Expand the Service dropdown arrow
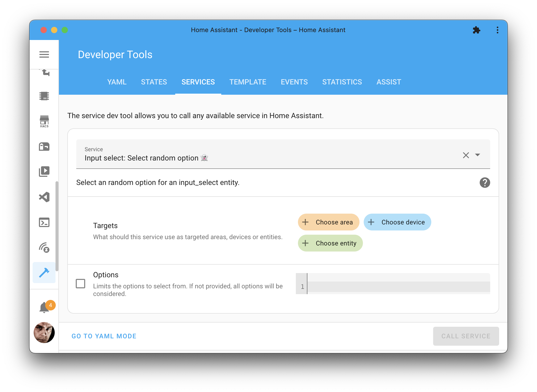Screen dimensions: 537x392 pos(478,155)
